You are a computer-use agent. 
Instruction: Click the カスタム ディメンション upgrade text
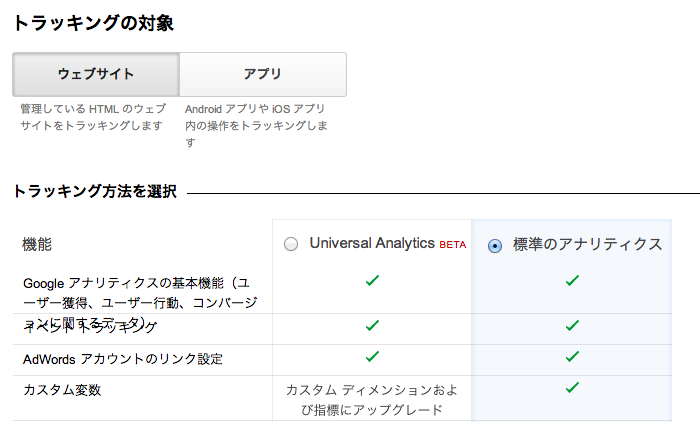click(371, 399)
